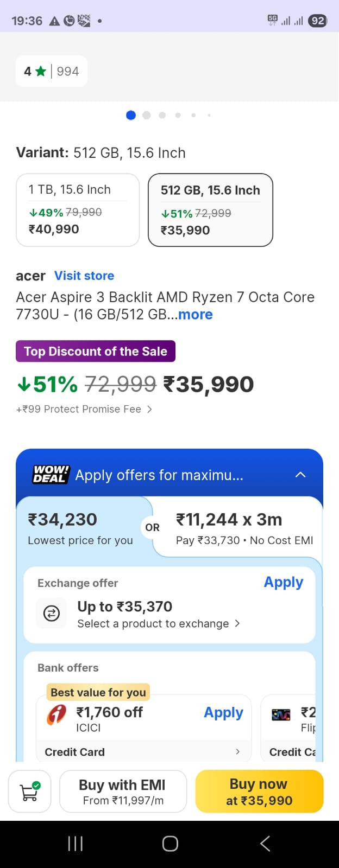Select the 1 TB, 15.6 Inch variant
The width and height of the screenshot is (339, 868).
[78, 210]
